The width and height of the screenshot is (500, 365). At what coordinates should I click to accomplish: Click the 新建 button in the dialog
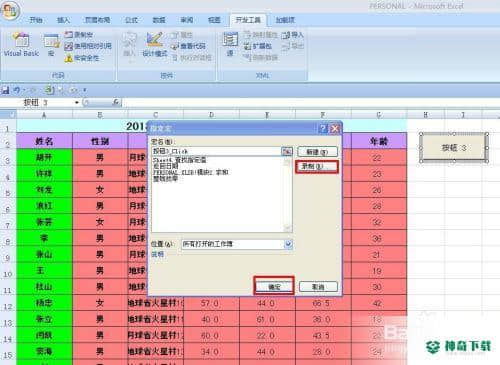click(x=317, y=152)
